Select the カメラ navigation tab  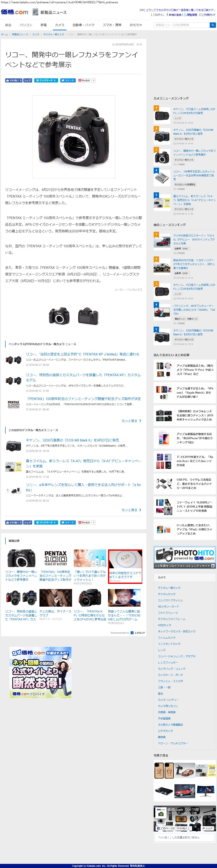pos(60,25)
